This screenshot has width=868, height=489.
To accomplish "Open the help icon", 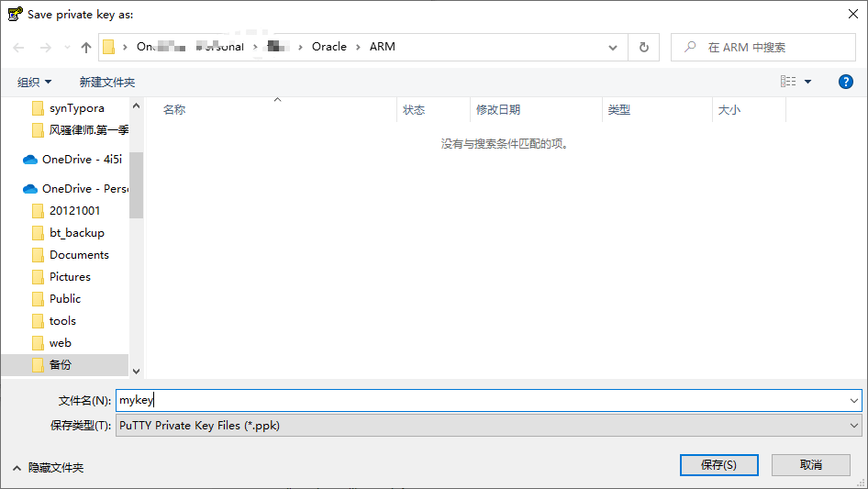I will tap(845, 82).
